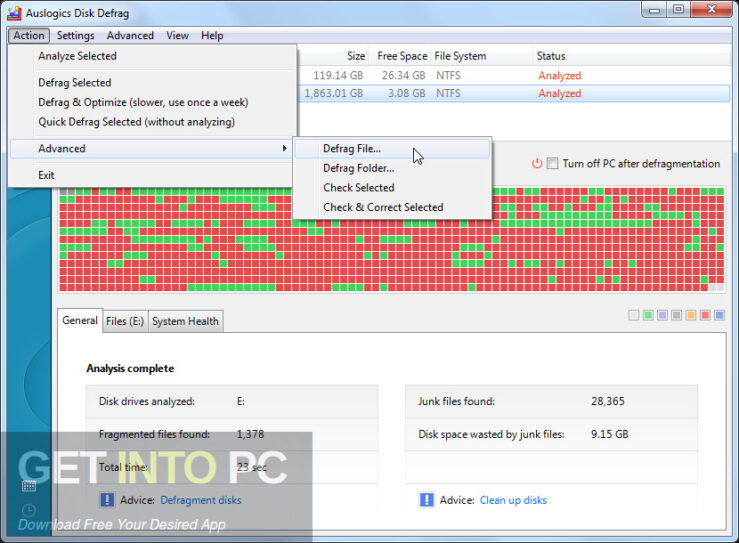Click the Fragmented files found value 1,378

coord(250,434)
